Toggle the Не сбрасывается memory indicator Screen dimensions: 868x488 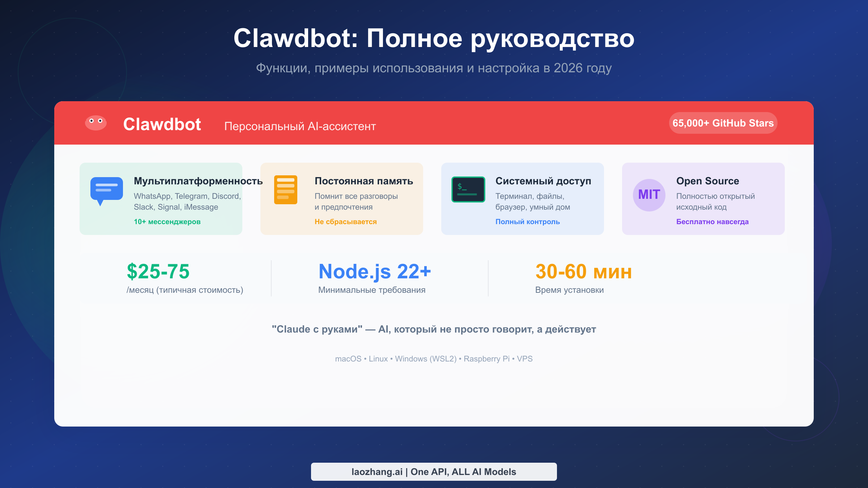tap(346, 222)
